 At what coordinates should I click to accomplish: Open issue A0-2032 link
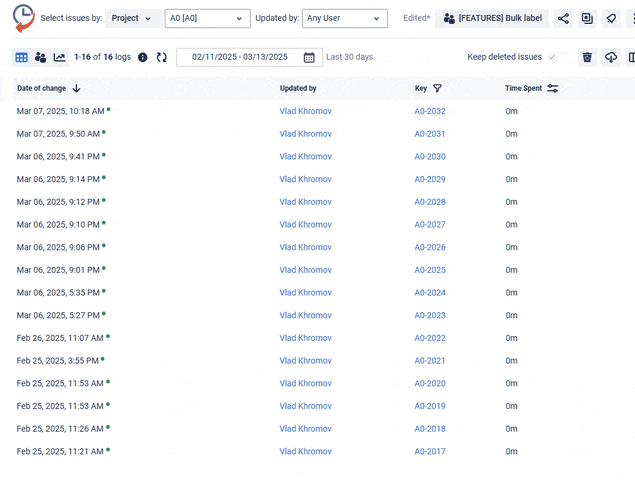430,111
